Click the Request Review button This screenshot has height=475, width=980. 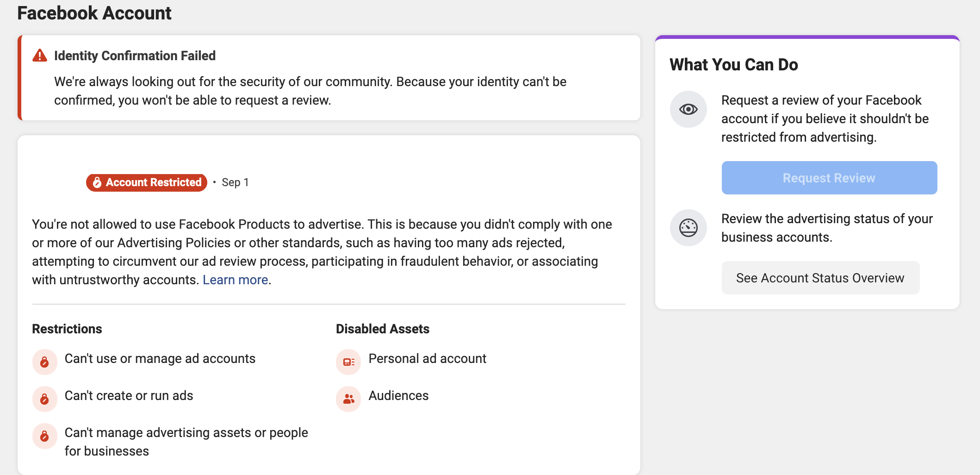click(829, 178)
